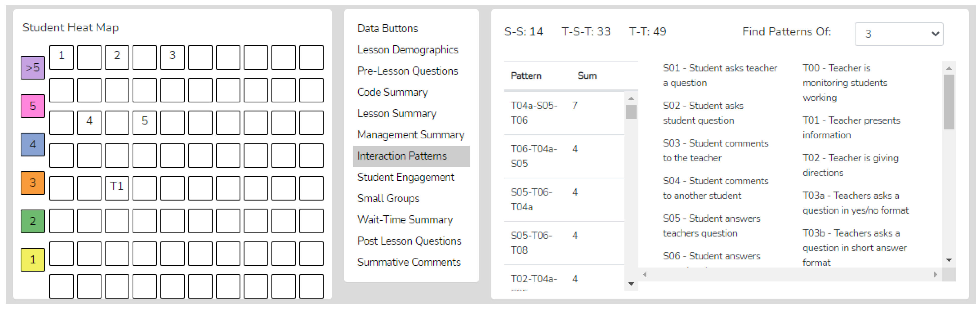The width and height of the screenshot is (980, 310).
Task: Open the Wait-Time Summary
Action: (405, 220)
